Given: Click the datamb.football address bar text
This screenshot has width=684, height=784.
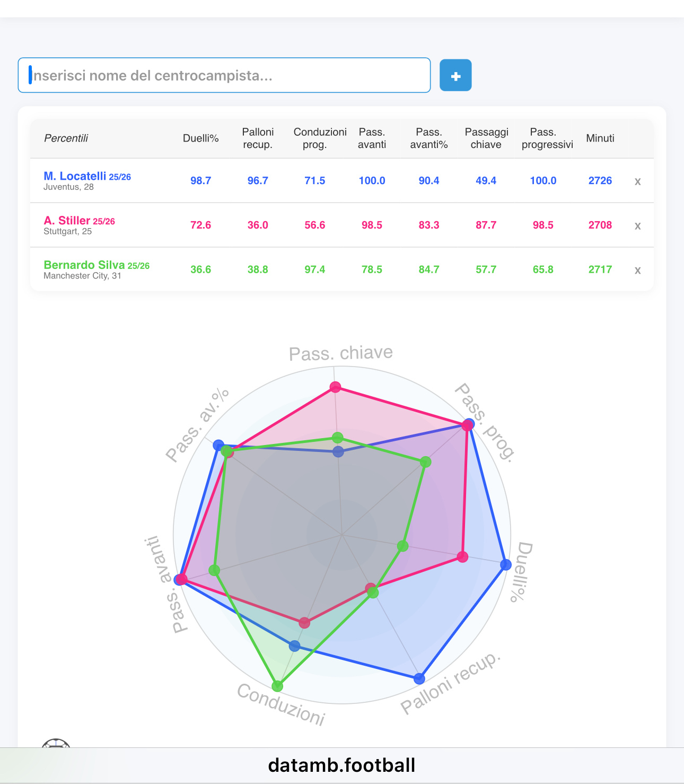Looking at the screenshot, I should pos(341,765).
